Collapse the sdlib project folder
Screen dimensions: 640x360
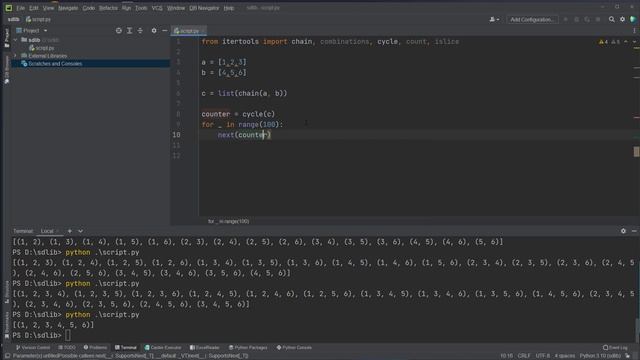(16, 40)
